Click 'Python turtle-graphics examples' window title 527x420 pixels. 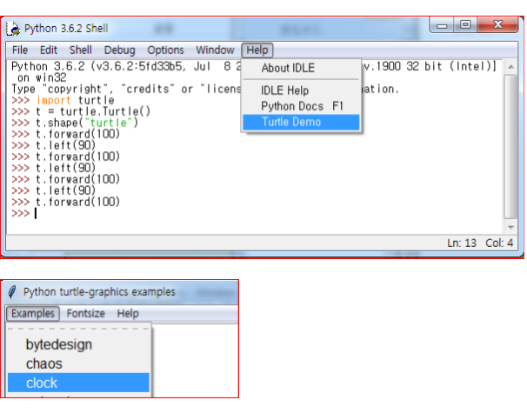pos(99,292)
